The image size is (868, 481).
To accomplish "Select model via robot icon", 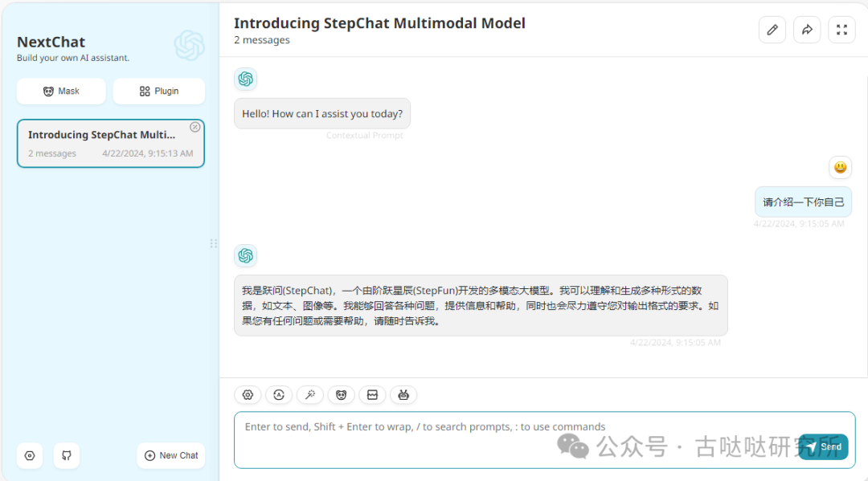I will coord(403,395).
